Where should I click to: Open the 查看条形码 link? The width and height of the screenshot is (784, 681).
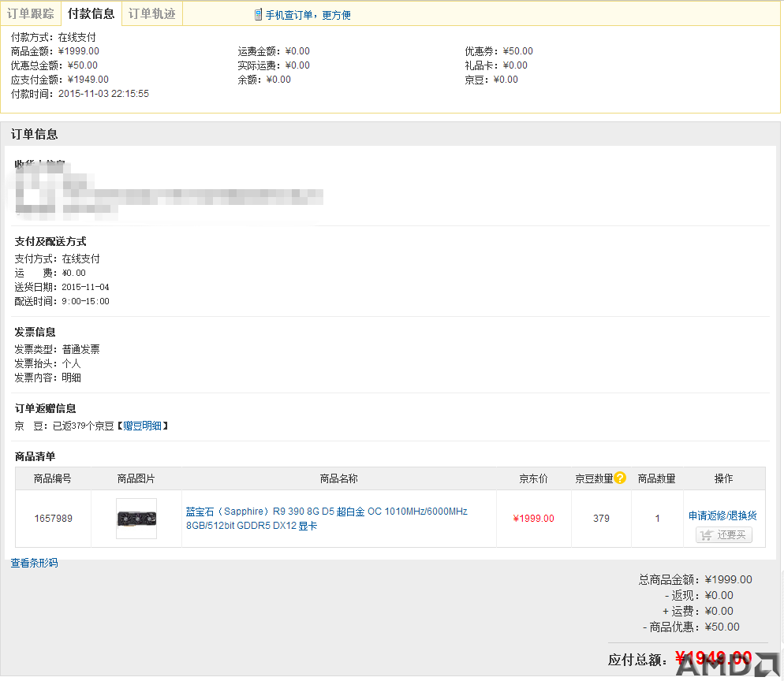point(34,563)
